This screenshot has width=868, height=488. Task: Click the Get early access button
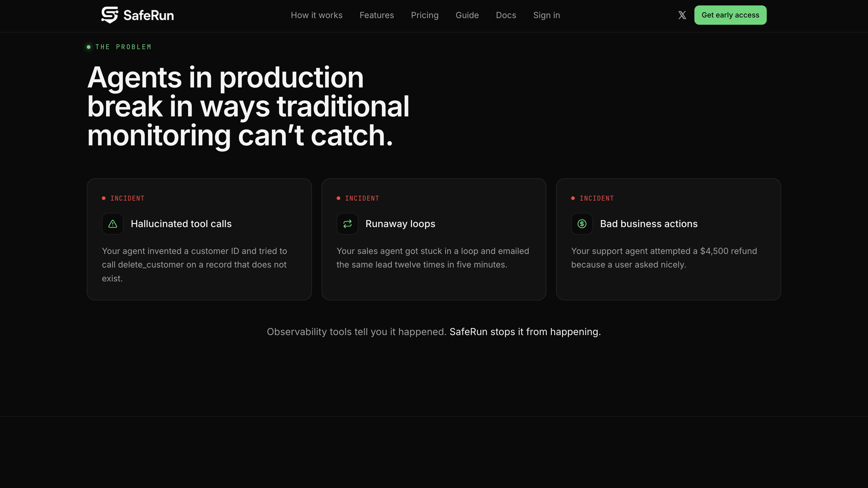[x=730, y=15]
